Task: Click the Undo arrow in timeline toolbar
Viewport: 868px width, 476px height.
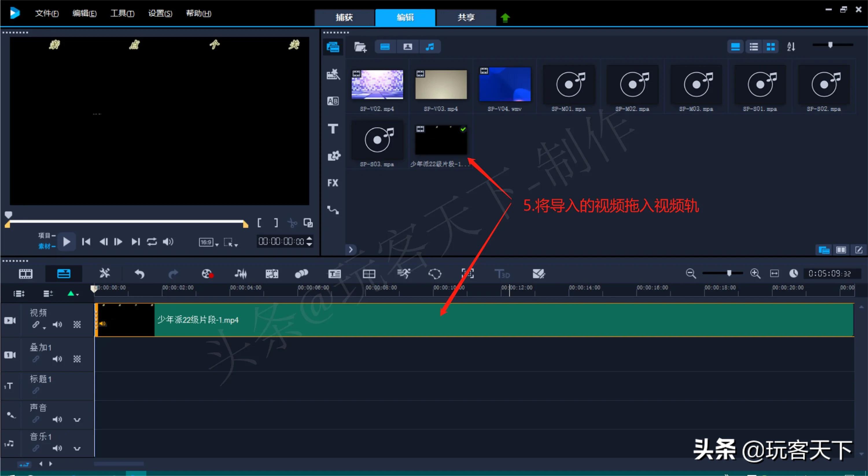Action: pos(139,274)
